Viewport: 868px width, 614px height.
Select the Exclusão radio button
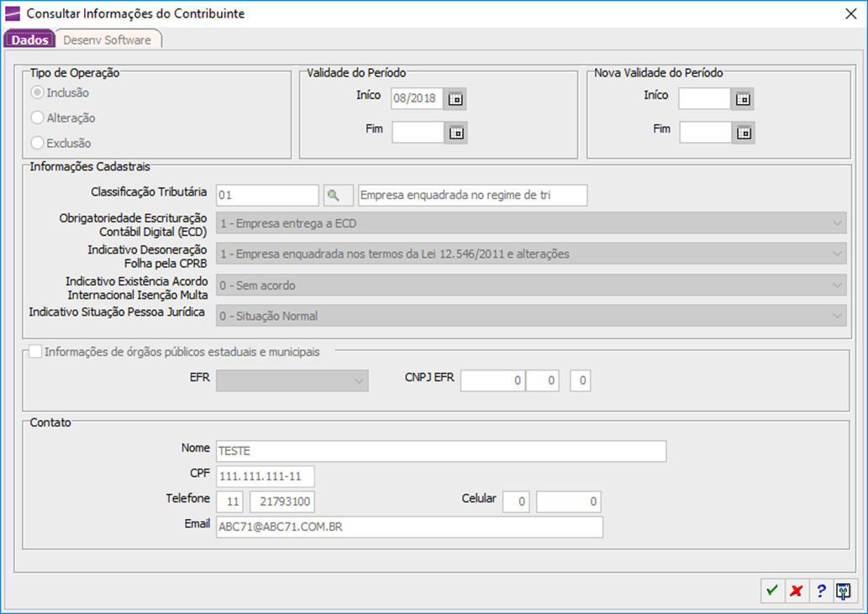pyautogui.click(x=37, y=143)
